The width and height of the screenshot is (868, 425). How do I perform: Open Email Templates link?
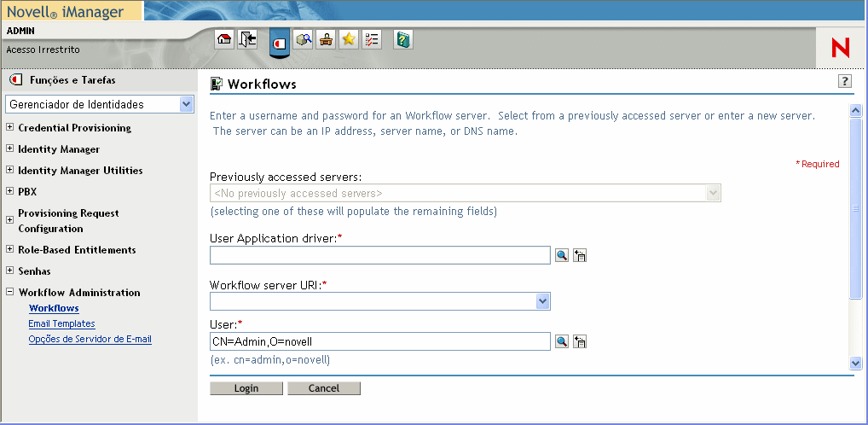[x=62, y=323]
